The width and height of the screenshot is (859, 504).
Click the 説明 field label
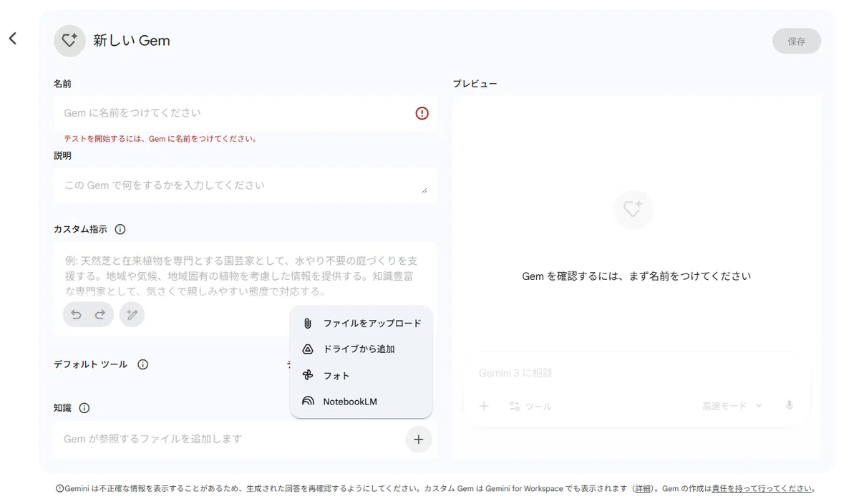(x=62, y=155)
